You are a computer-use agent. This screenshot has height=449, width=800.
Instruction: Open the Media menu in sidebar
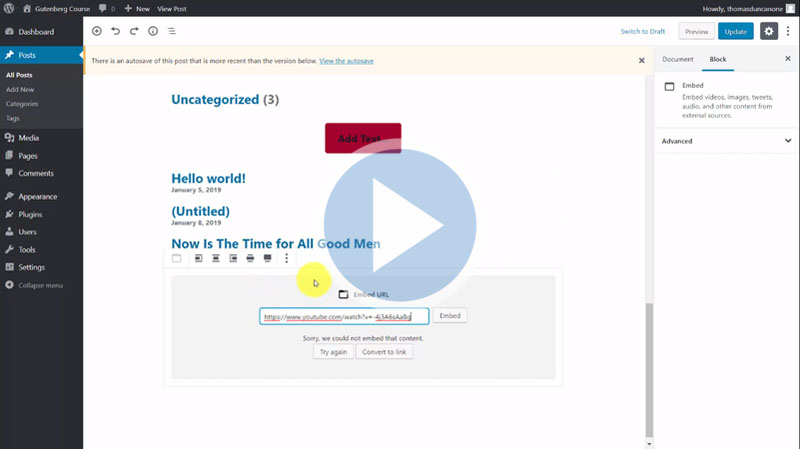point(28,137)
